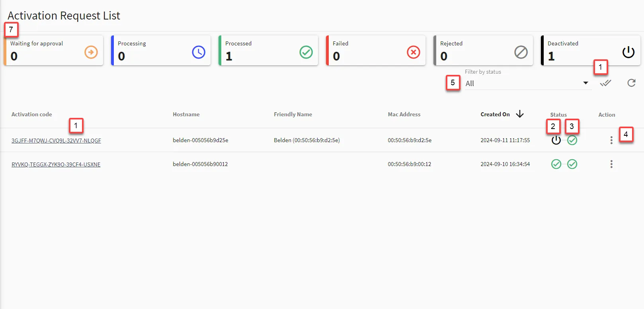The height and width of the screenshot is (309, 644).
Task: Click MAC address 00:50:56:b9:d2:5e cell
Action: 410,140
